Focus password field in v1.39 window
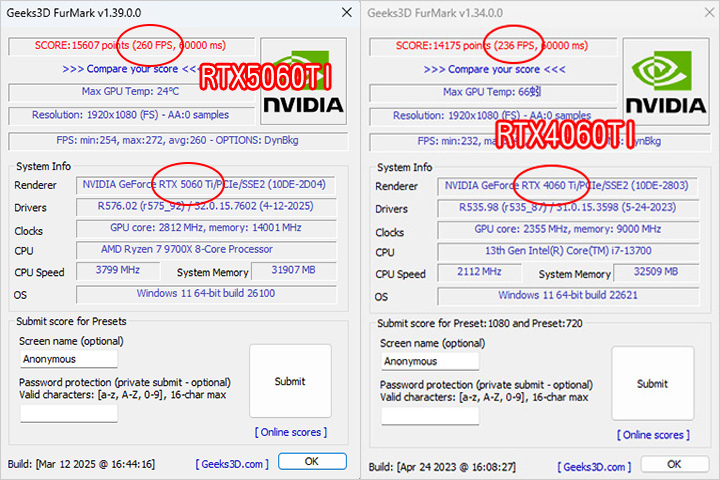The width and height of the screenshot is (720, 480). coord(69,413)
